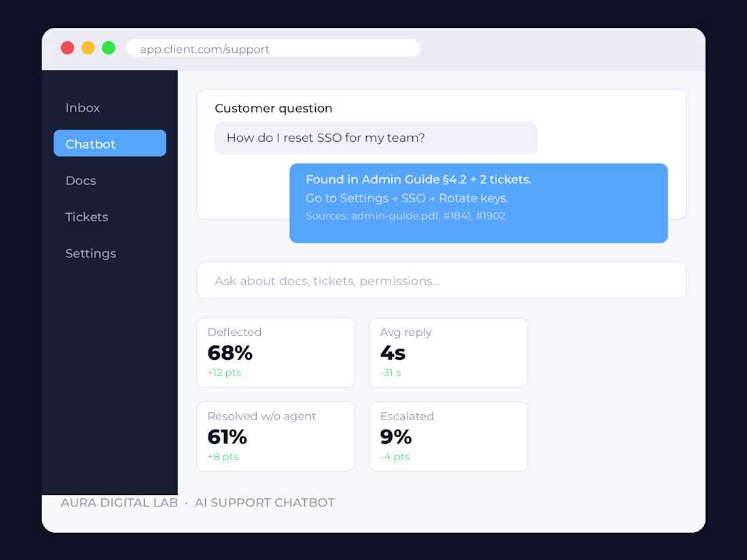
Task: Go to the Docs section
Action: (81, 181)
